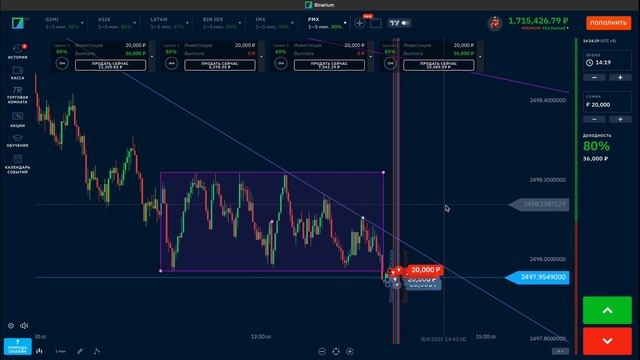Select the pencil drawing tool
The height and width of the screenshot is (360, 640).
pyautogui.click(x=80, y=351)
